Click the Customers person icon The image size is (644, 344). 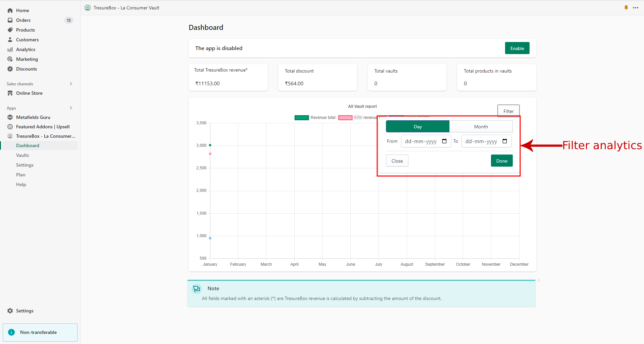(x=10, y=40)
